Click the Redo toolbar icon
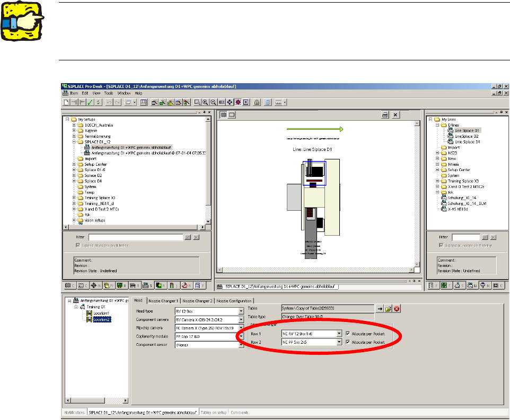The width and height of the screenshot is (510, 420). pyautogui.click(x=117, y=102)
